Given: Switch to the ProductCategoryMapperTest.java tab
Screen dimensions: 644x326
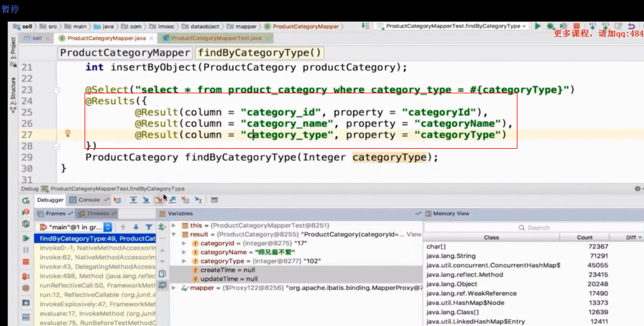Looking at the screenshot, I should point(216,38).
